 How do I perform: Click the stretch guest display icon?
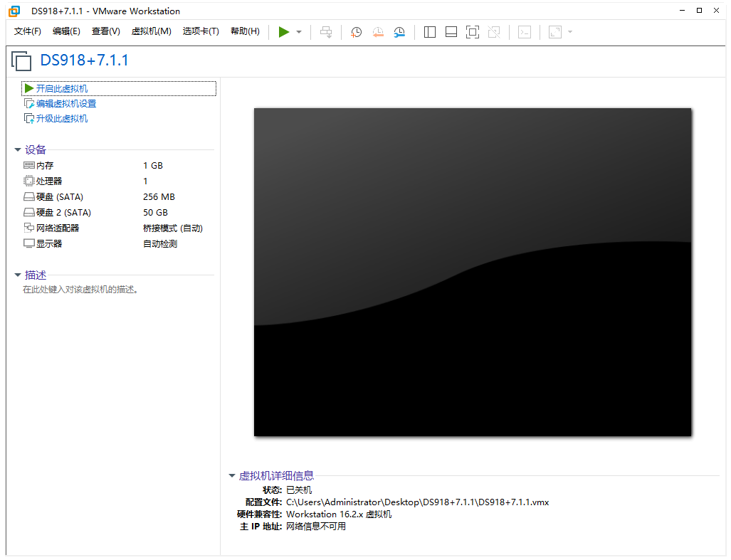tap(554, 32)
